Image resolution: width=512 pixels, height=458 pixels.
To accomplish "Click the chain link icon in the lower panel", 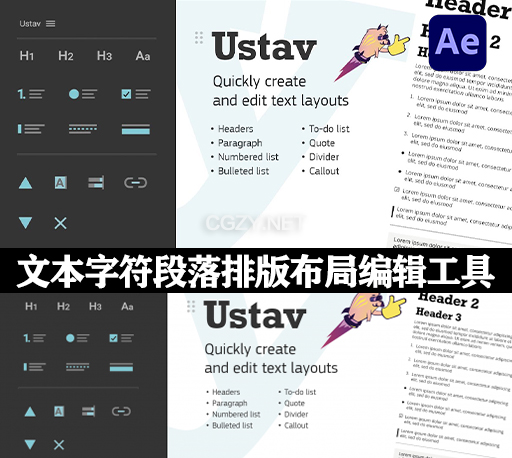I will [121, 411].
